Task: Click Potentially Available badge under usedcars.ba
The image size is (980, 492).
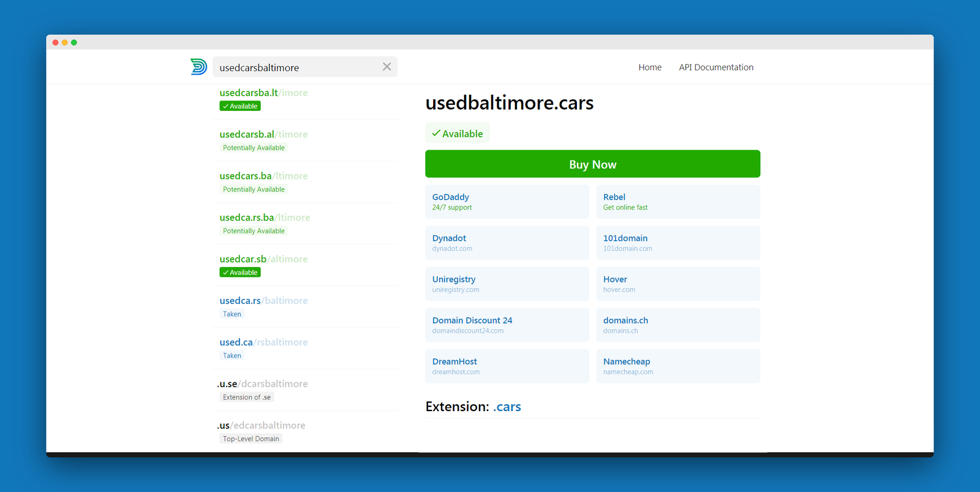Action: 254,189
